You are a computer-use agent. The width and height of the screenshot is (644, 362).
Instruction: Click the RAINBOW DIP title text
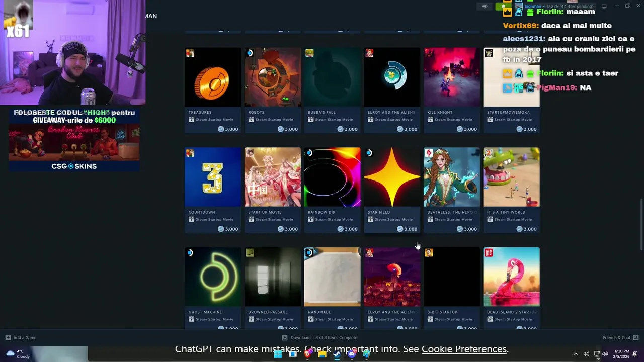(321, 212)
